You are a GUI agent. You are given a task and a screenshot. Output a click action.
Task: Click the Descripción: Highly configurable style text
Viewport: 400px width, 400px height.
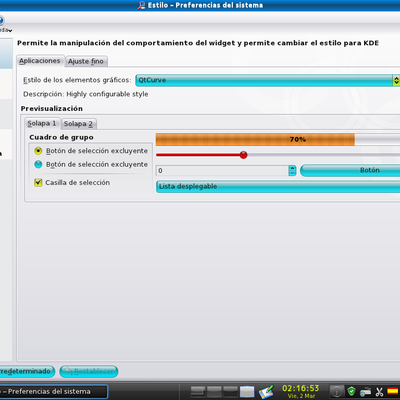click(x=86, y=94)
